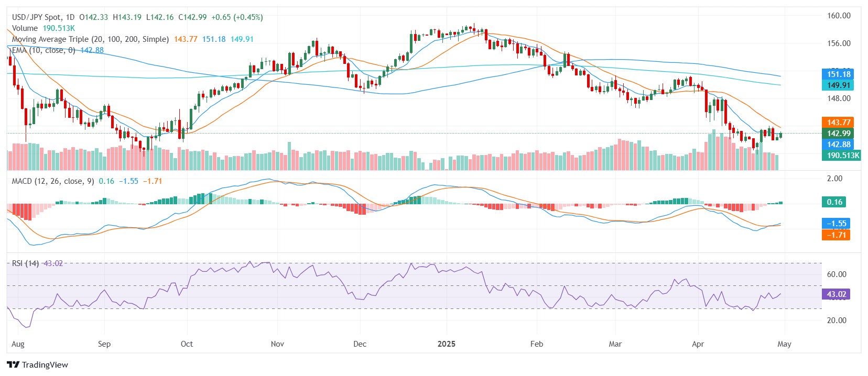Screen dimensions: 868x376
Task: Click the blue 151.18 price label
Action: coord(838,74)
